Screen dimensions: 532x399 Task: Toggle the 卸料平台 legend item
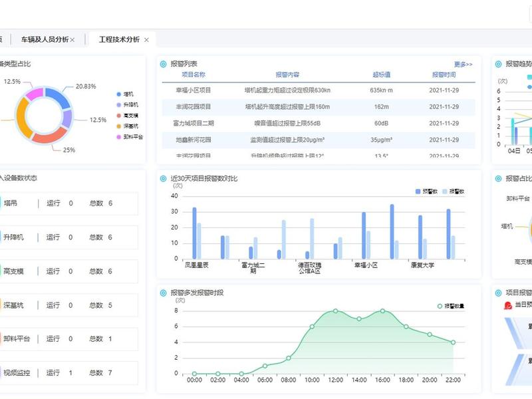point(130,137)
